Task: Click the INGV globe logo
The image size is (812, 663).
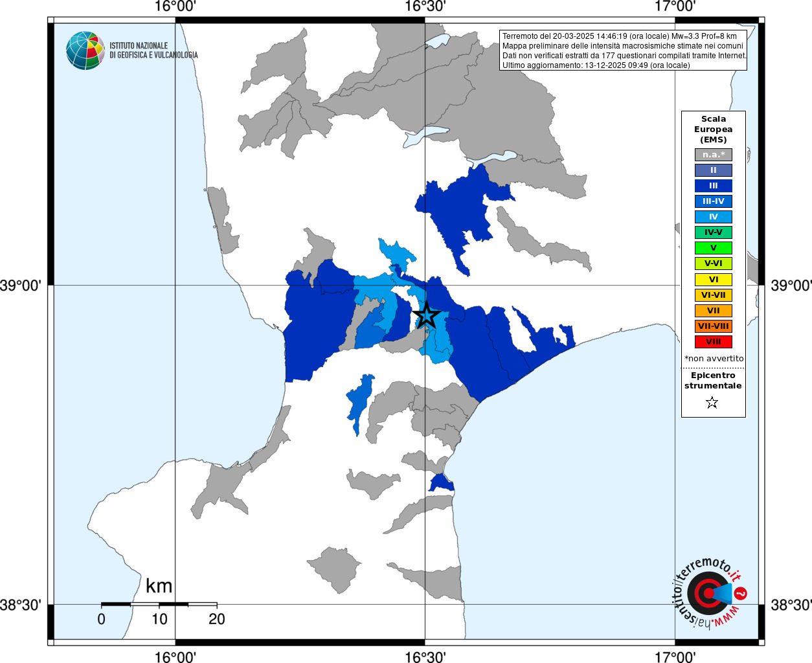Action: (85, 51)
